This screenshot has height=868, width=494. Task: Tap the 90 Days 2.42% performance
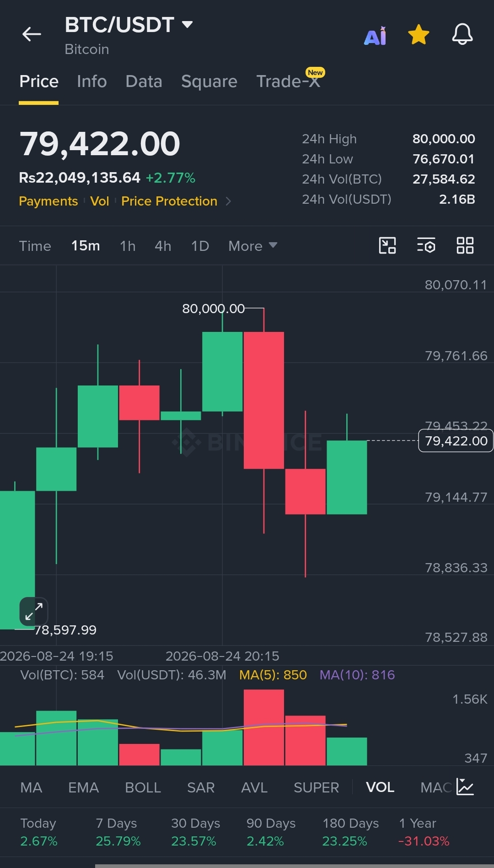[x=271, y=832]
